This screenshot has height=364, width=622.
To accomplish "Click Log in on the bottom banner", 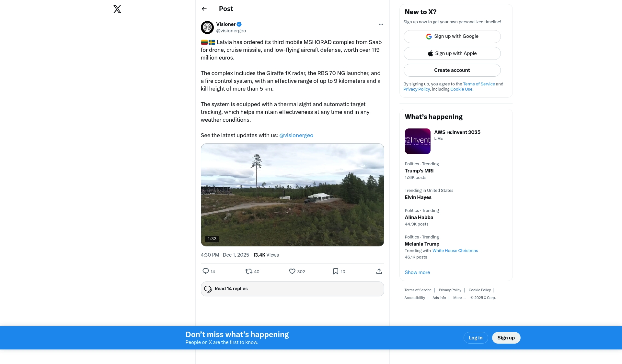I will click(x=476, y=338).
